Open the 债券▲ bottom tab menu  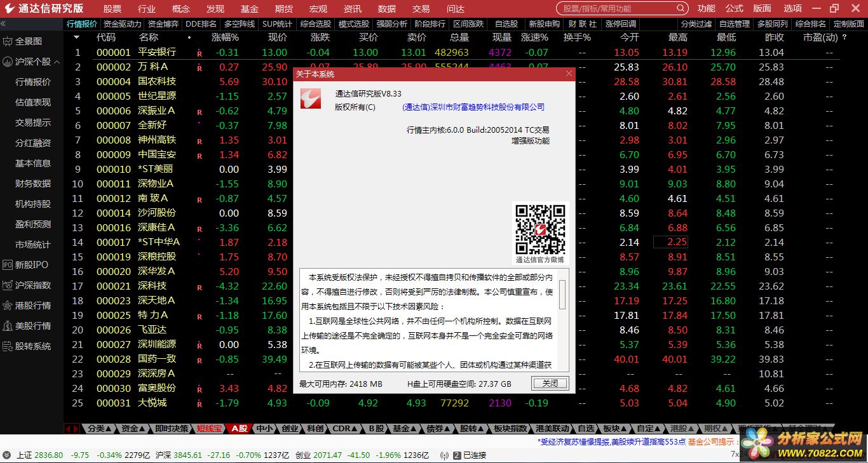click(x=438, y=429)
